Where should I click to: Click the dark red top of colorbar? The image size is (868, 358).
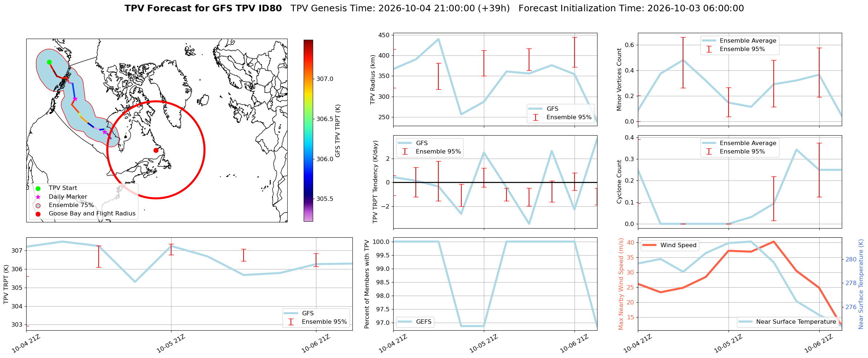coord(308,43)
